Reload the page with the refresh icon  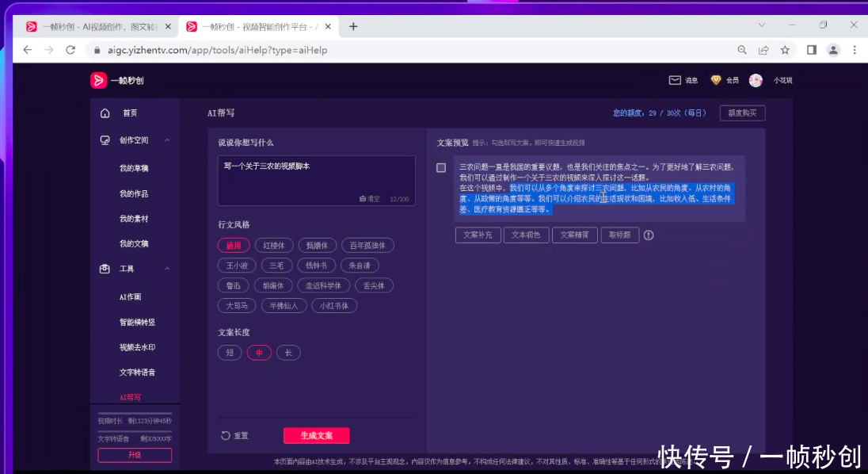(70, 50)
